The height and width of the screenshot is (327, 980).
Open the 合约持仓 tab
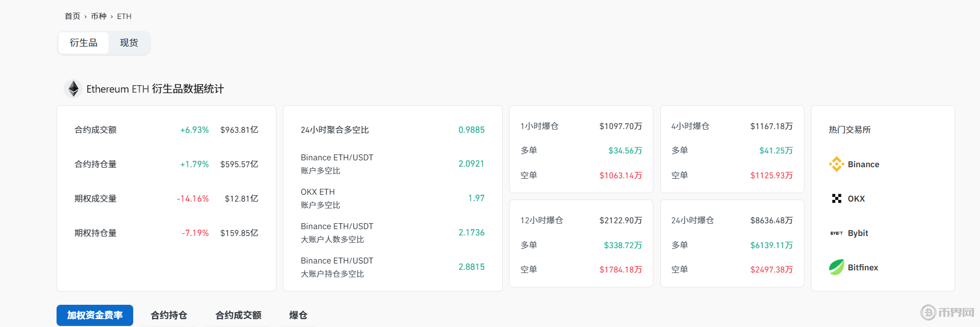coord(169,315)
